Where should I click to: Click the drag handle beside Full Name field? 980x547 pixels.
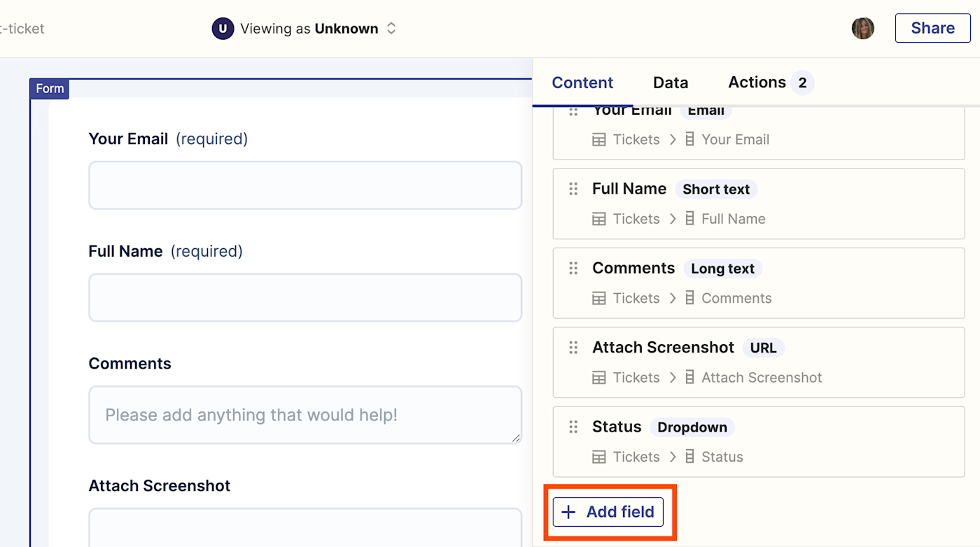coord(573,189)
